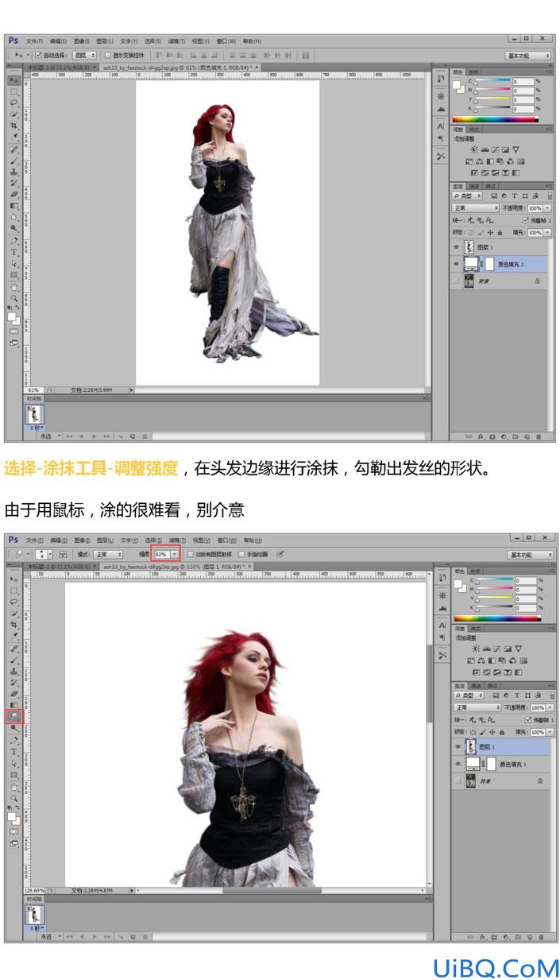Select the History Brush tool in lower screenshot
560x980 pixels.
[x=14, y=683]
